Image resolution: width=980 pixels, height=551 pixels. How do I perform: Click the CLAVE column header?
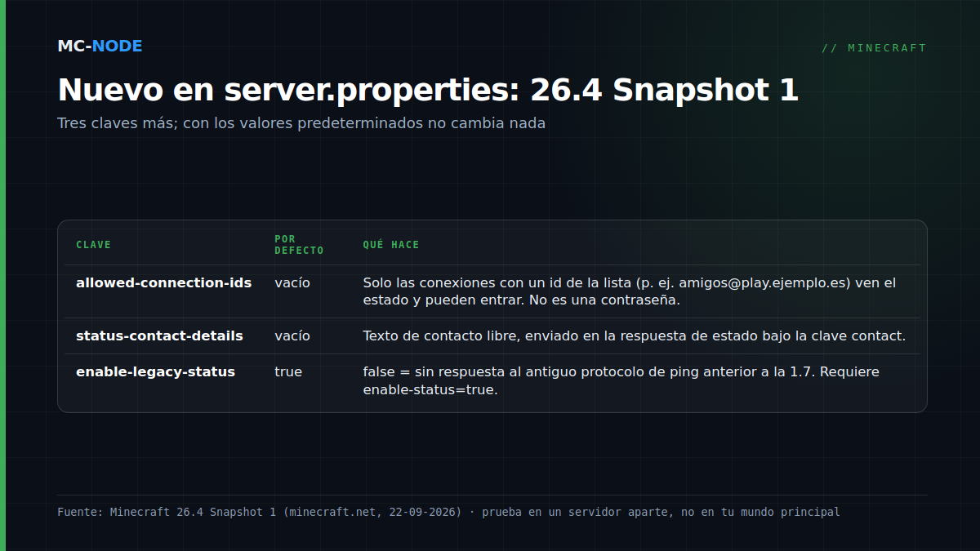(93, 245)
